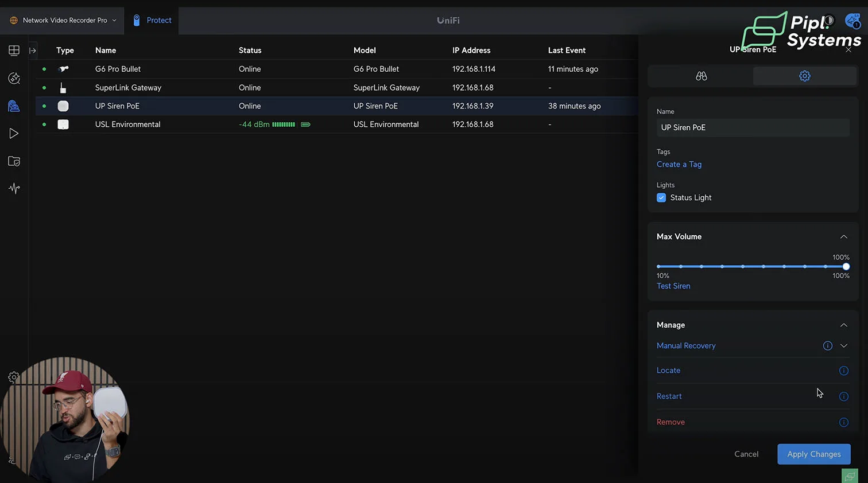Click Apply Changes button
The image size is (868, 483).
(x=813, y=454)
